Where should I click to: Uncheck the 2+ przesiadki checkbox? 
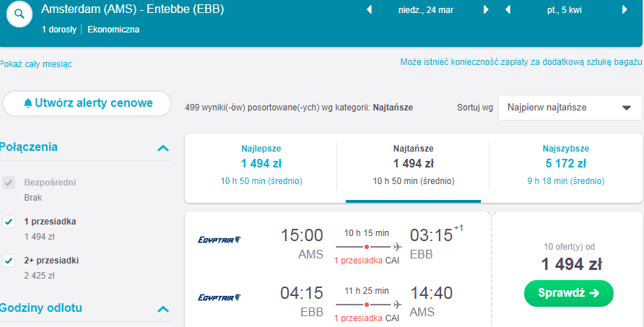tap(9, 261)
